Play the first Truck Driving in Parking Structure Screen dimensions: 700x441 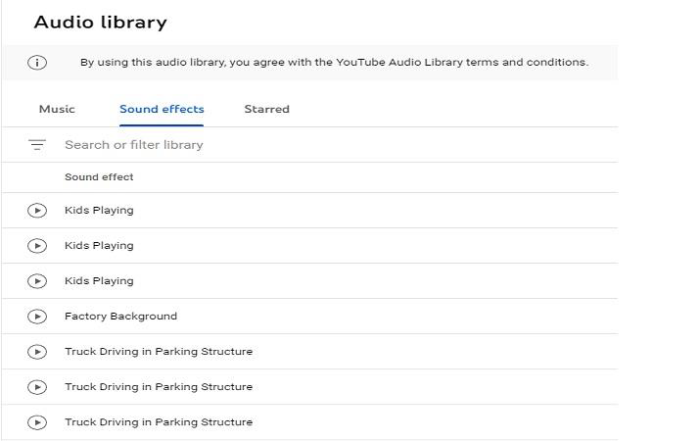coord(37,352)
